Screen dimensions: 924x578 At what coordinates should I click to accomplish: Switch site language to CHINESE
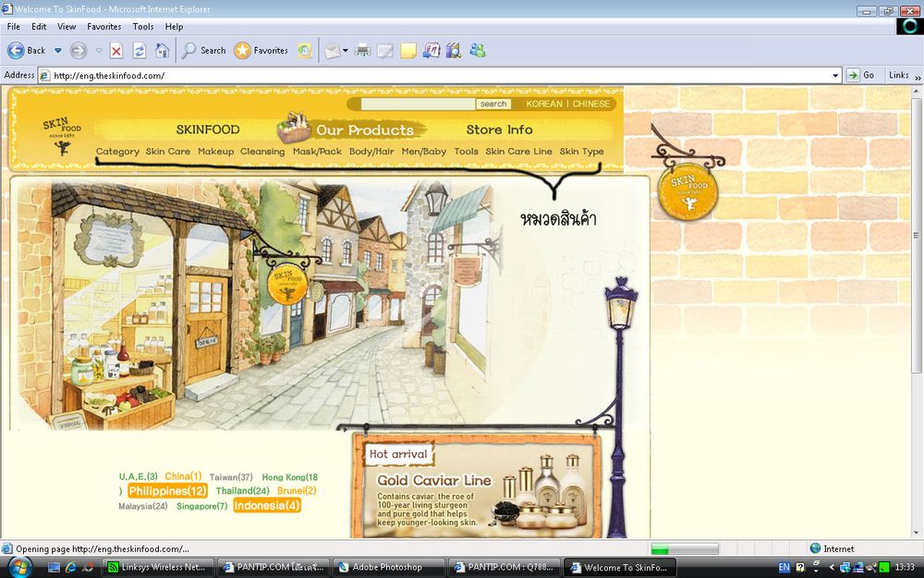pos(591,104)
